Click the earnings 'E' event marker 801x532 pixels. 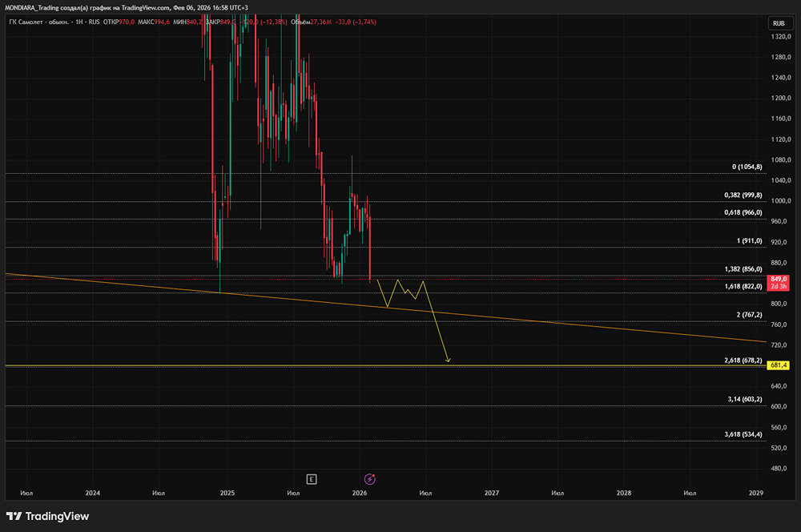tap(312, 479)
